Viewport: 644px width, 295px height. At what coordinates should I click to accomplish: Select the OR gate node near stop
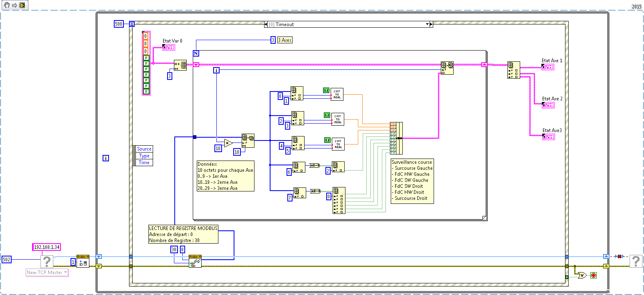582,275
